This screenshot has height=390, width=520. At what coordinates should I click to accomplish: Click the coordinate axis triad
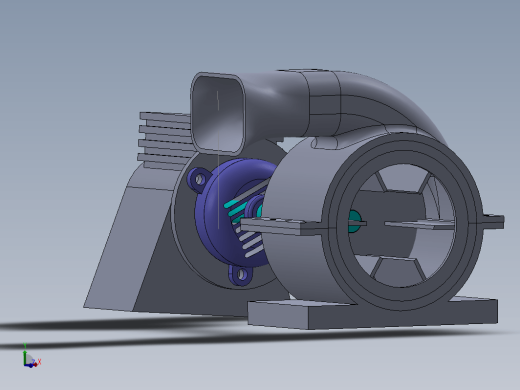click(x=32, y=356)
